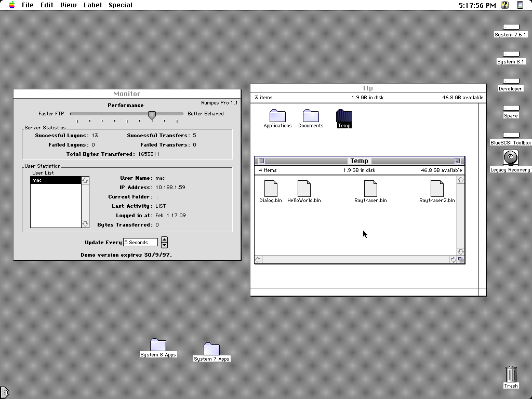
Task: Click the Temp window right scroll arrow
Action: click(454, 260)
